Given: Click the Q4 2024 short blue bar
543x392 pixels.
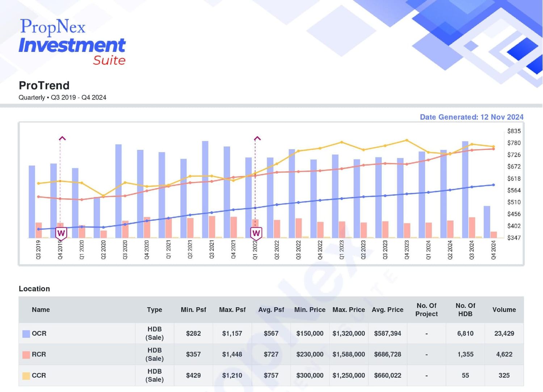Looking at the screenshot, I should point(487,222).
